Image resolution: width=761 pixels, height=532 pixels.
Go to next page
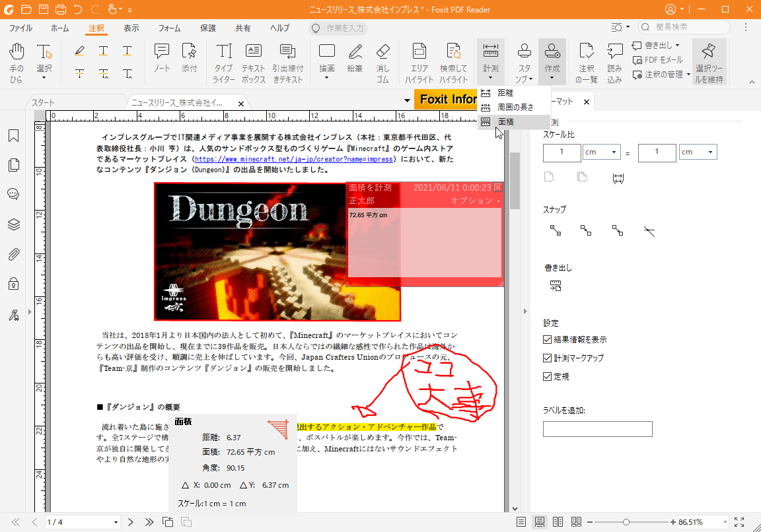point(131,522)
